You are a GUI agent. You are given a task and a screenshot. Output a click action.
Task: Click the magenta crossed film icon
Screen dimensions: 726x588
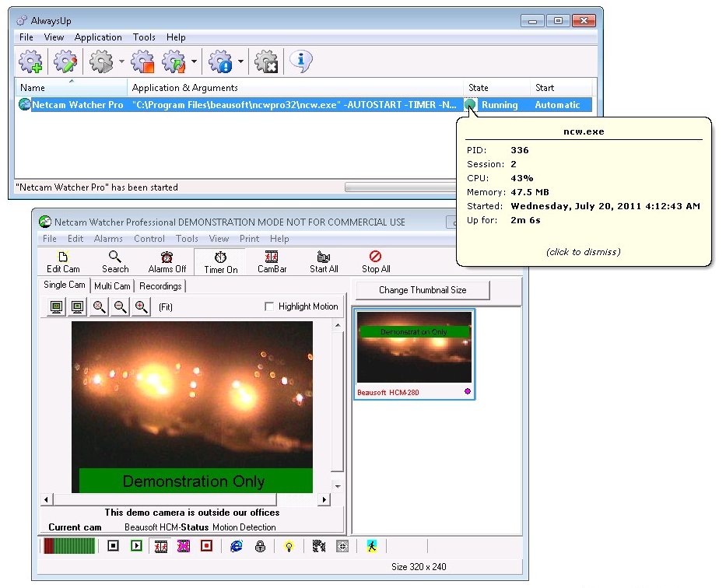tap(184, 546)
